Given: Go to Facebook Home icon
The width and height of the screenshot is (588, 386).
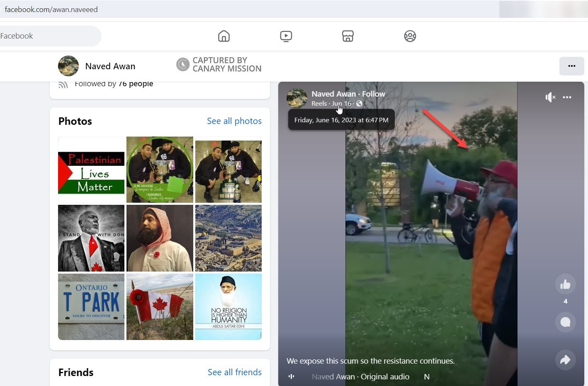Looking at the screenshot, I should (224, 36).
